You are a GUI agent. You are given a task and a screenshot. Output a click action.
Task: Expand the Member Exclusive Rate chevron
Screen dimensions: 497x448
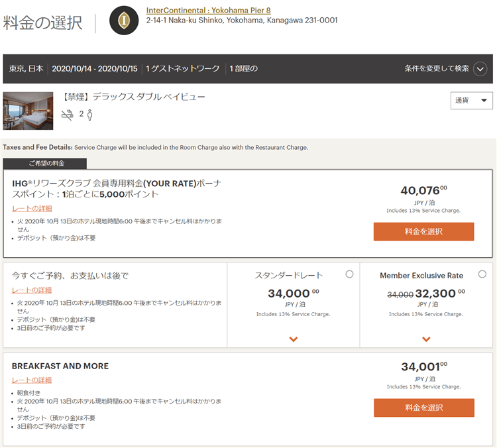click(426, 339)
